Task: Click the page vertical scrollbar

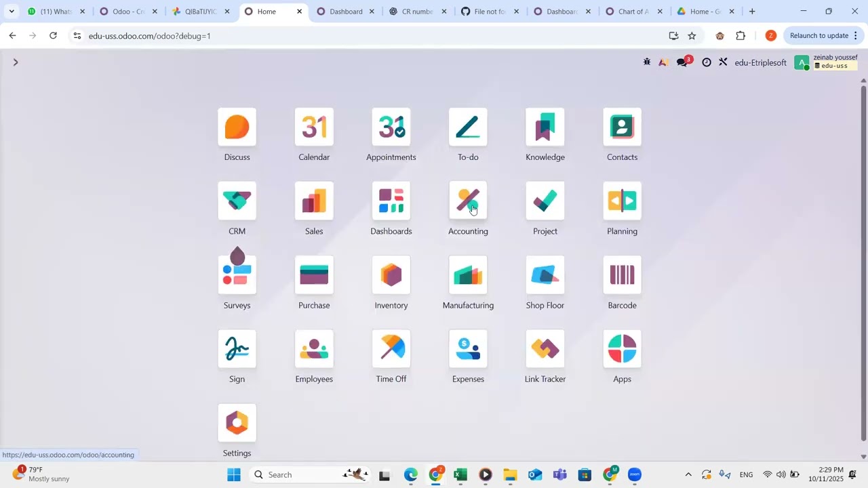Action: coord(863,264)
